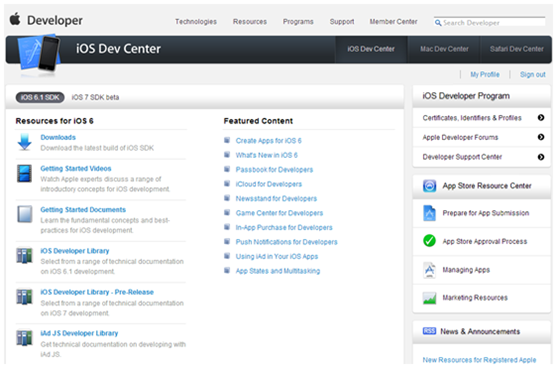The width and height of the screenshot is (557, 368).
Task: Open Push Notifications for Developers link
Action: pyautogui.click(x=286, y=242)
